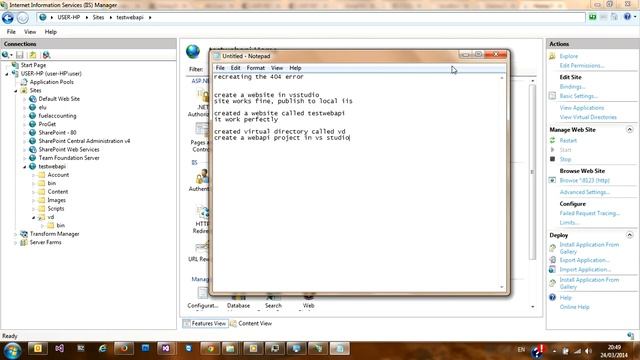This screenshot has width=640, height=360.
Task: Collapse the testwebapi site node
Action: tap(24, 167)
